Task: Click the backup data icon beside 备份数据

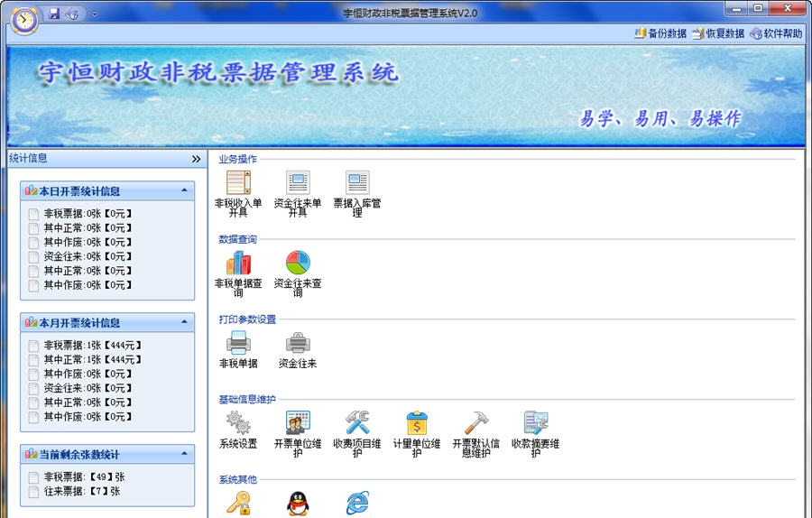Action: point(640,33)
